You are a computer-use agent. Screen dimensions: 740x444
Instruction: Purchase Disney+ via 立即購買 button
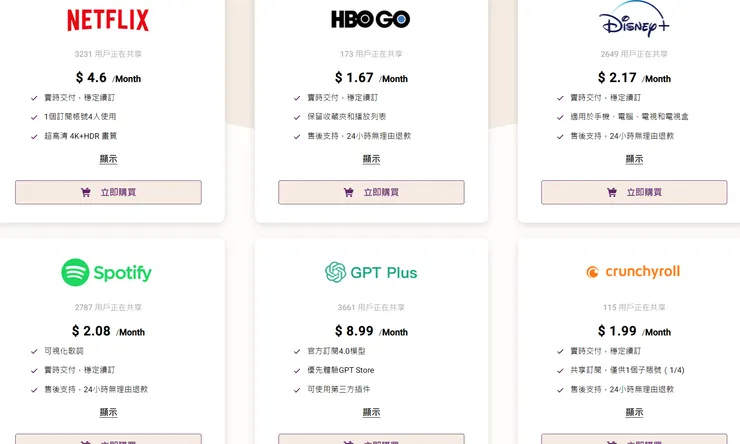[x=634, y=192]
